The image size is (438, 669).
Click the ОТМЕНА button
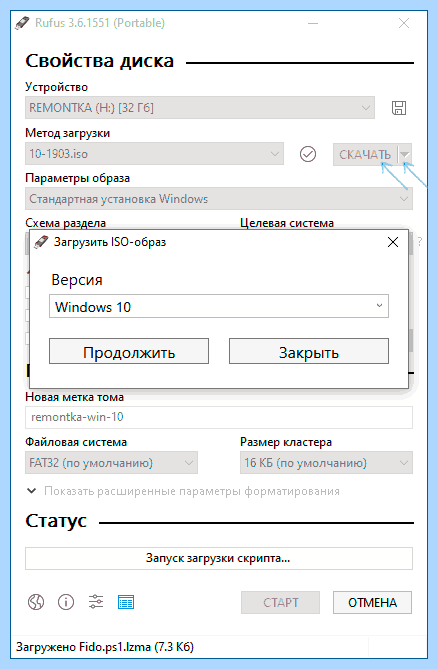point(372,602)
